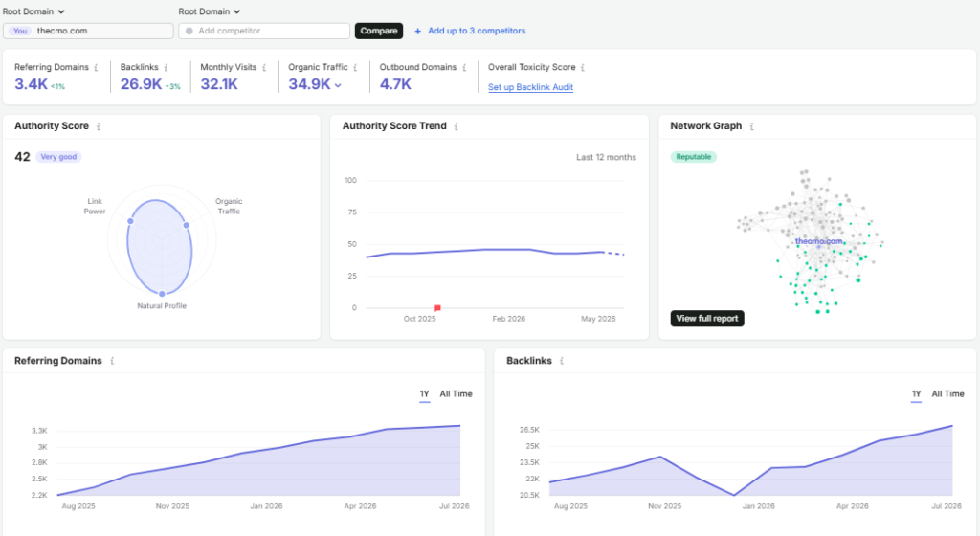Click the red flag marker on trend chart
The width and height of the screenshot is (980, 536).
coord(437,307)
